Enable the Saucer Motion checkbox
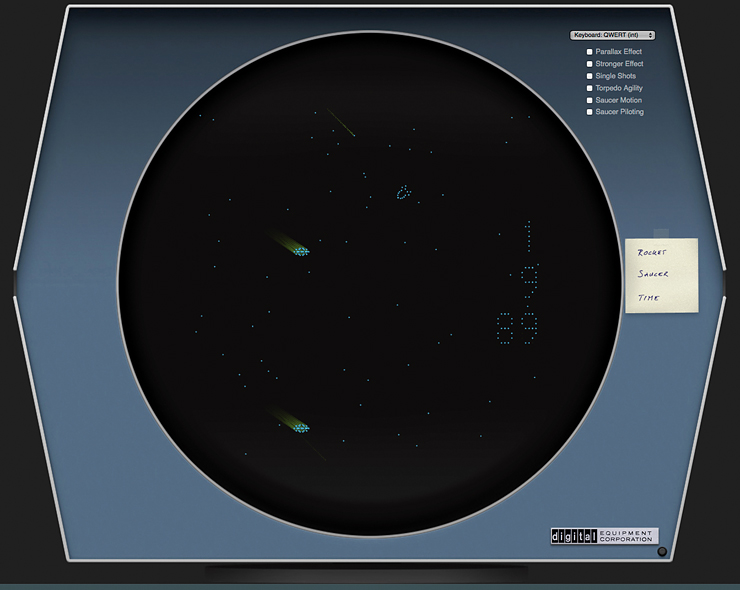The image size is (740, 590). [x=590, y=100]
